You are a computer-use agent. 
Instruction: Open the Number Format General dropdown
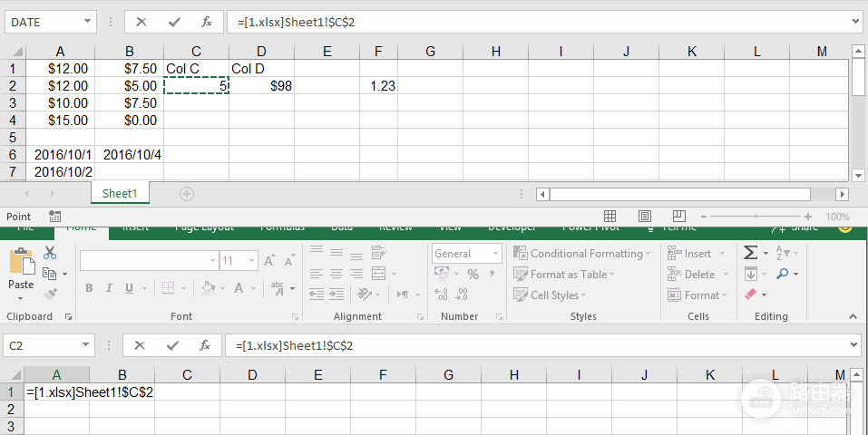tap(496, 254)
